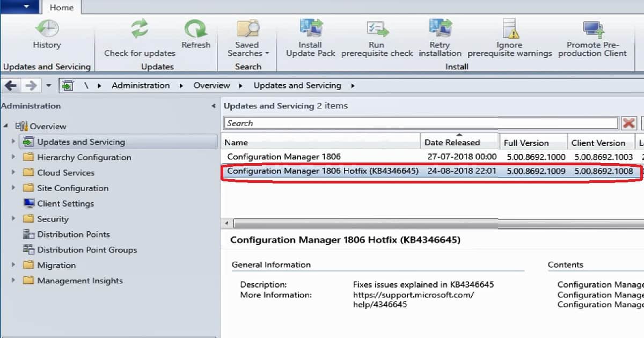This screenshot has width=644, height=338.
Task: Sort by the Full Version column header
Action: point(533,142)
